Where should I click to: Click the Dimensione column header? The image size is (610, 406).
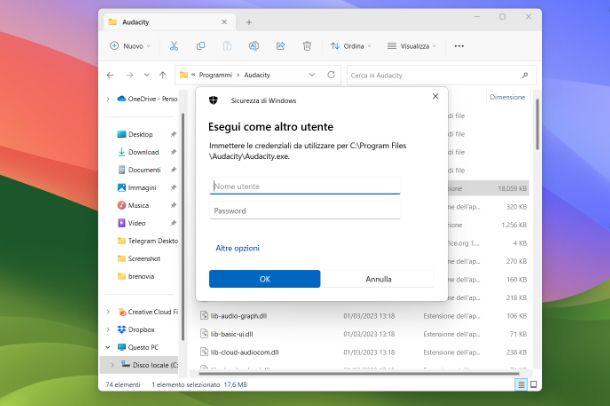[507, 97]
